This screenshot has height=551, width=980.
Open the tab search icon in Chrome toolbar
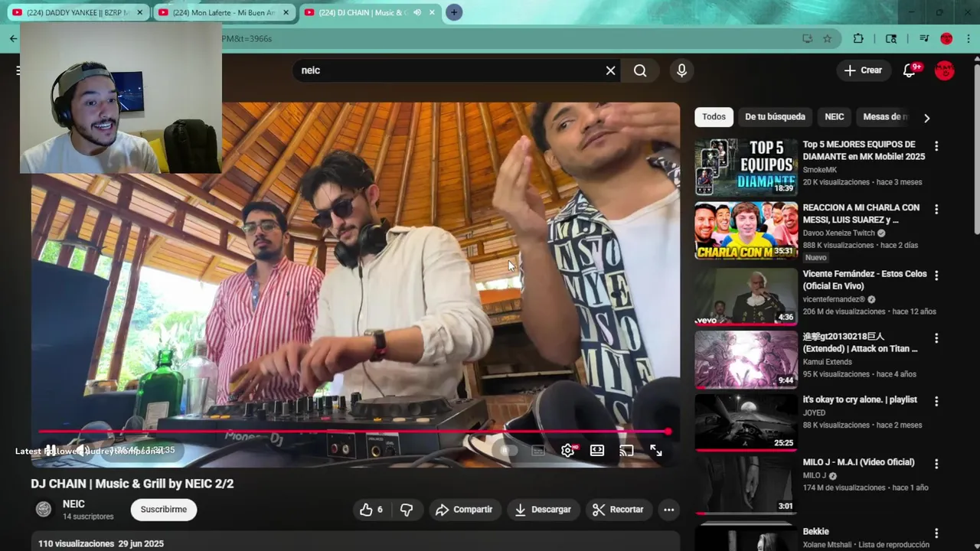891,38
